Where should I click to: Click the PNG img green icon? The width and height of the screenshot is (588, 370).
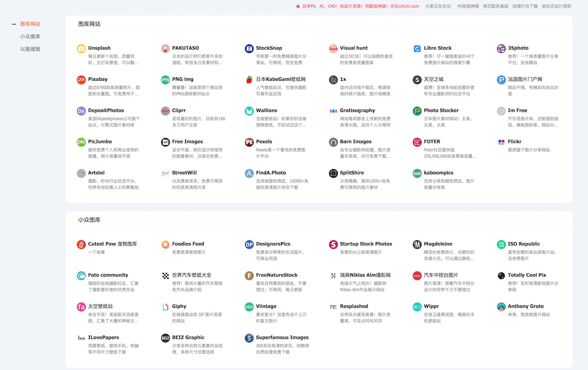click(165, 80)
